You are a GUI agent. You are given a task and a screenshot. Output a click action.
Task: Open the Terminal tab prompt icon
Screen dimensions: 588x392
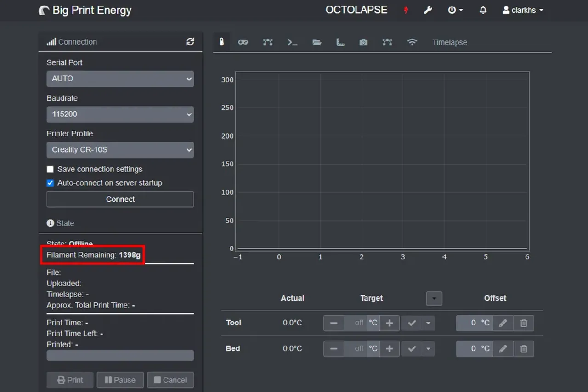coord(293,42)
